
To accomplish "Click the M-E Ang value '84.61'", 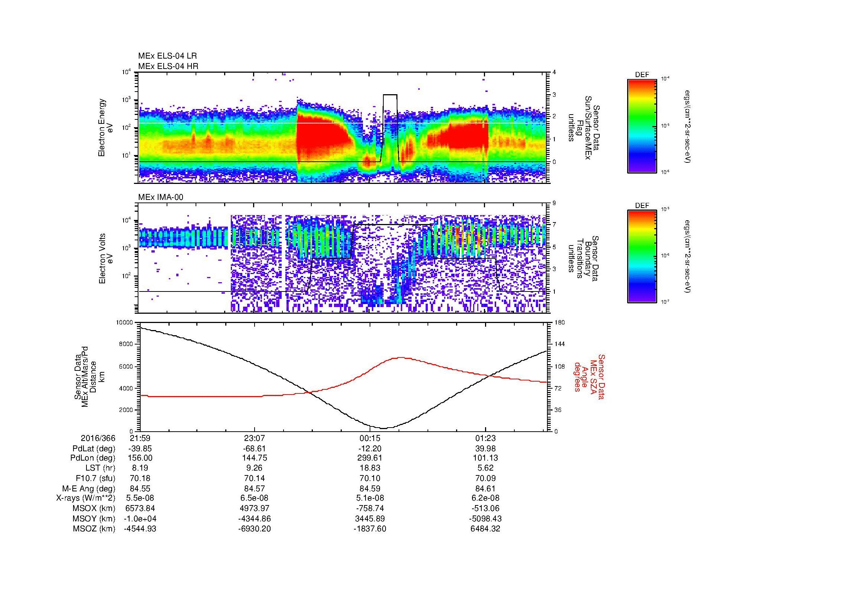I will (485, 488).
